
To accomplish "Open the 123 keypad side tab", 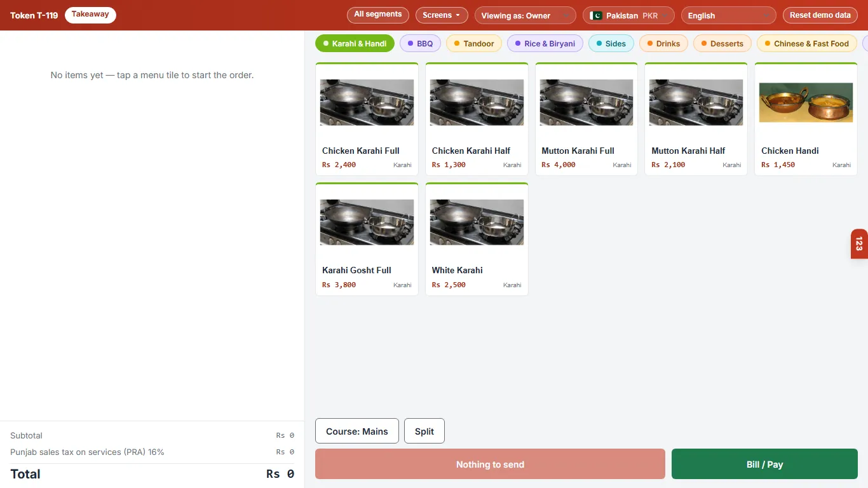I will [x=859, y=244].
